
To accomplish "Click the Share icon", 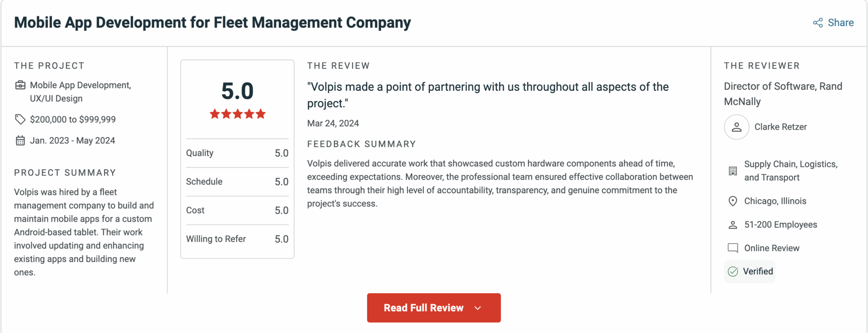I will (x=818, y=23).
